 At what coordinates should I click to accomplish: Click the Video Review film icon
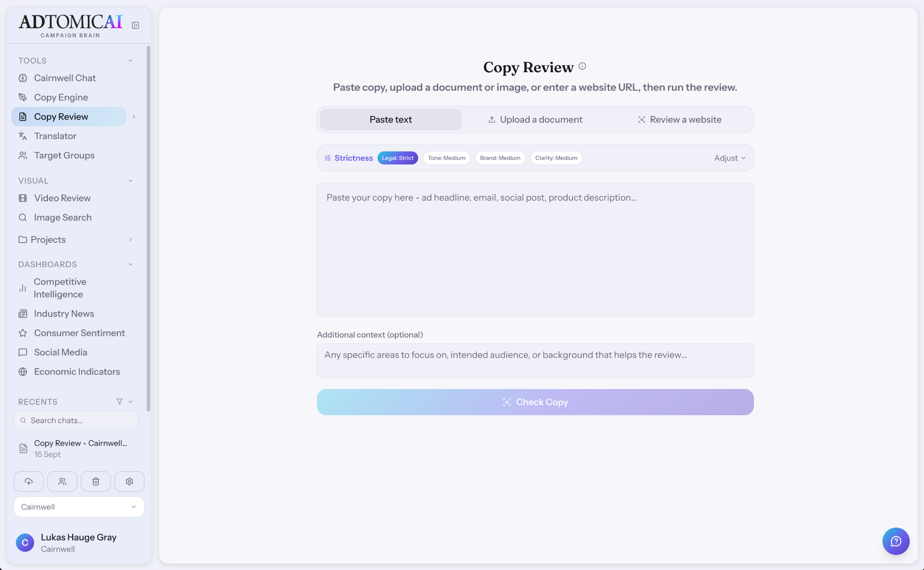pos(23,198)
